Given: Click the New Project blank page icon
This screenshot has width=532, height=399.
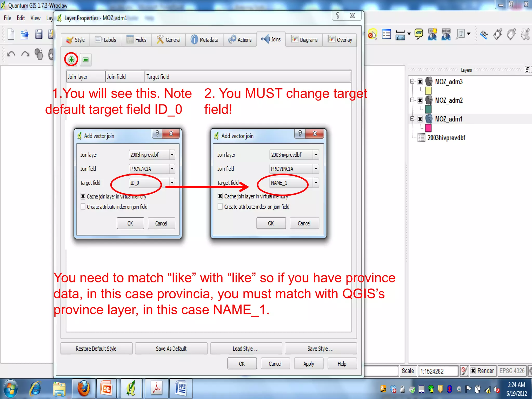Looking at the screenshot, I should tap(11, 35).
